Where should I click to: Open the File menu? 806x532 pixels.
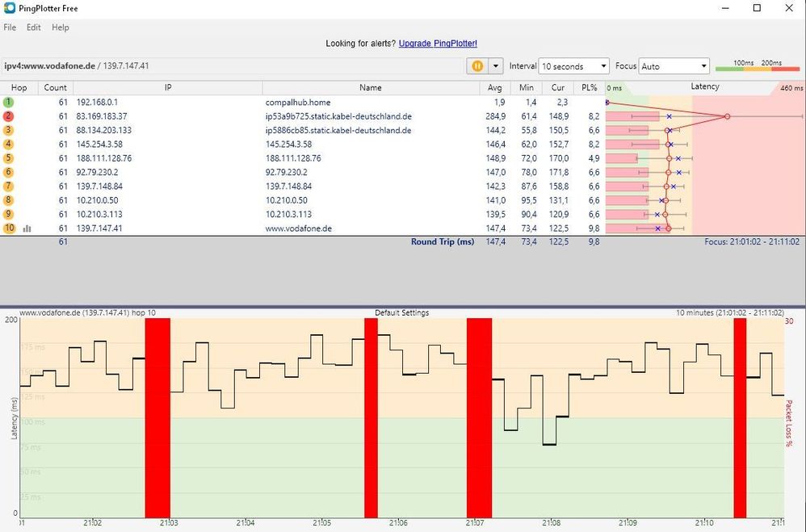[10, 27]
